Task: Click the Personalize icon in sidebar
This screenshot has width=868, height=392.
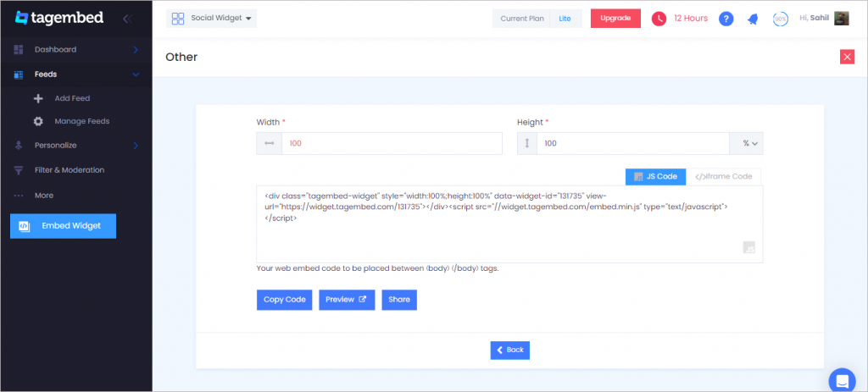Action: point(19,146)
